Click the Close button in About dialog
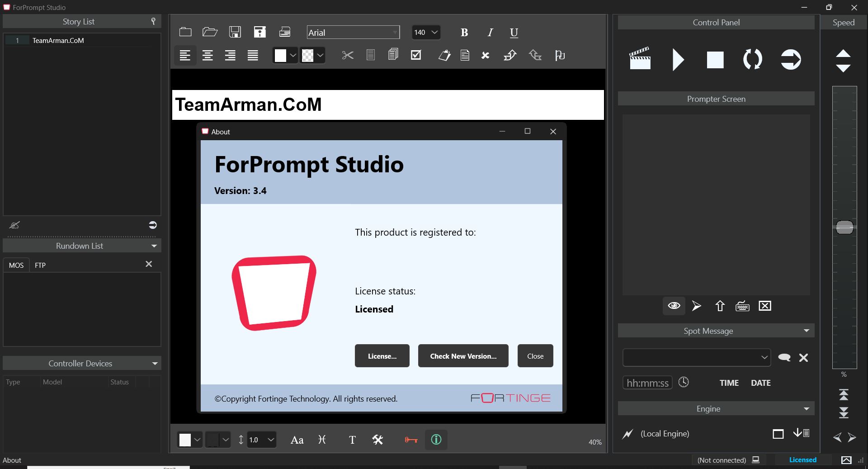The width and height of the screenshot is (868, 469). 535,356
